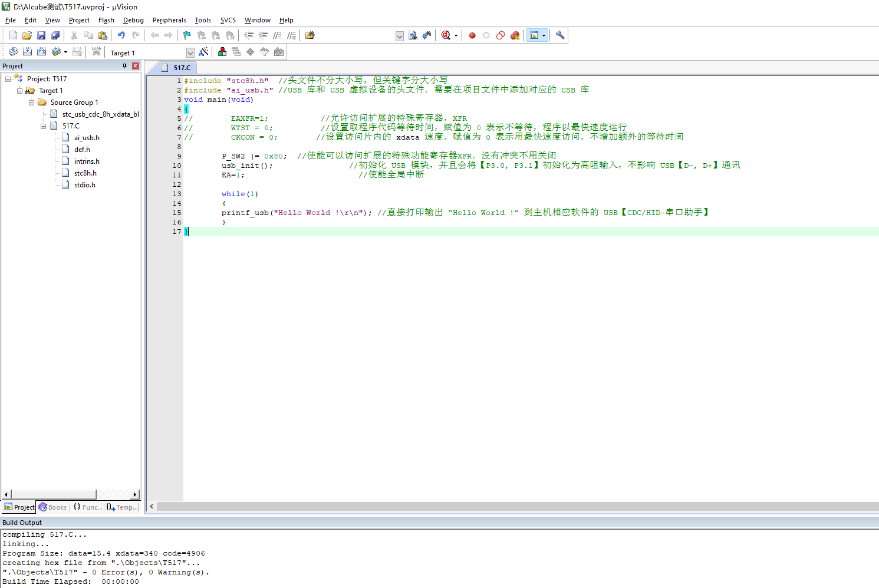879x588 pixels.
Task: Pin the Project panel with pushpin
Action: 124,66
